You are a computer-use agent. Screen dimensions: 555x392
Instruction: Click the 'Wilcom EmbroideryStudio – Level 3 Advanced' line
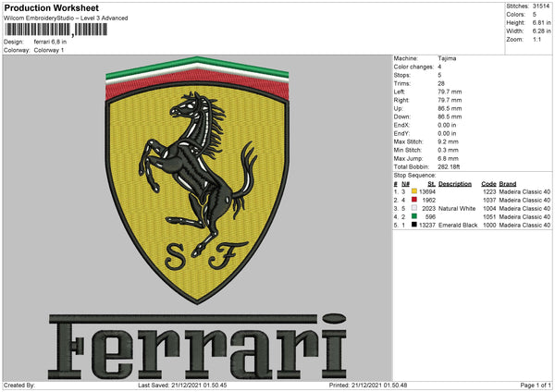click(x=66, y=18)
